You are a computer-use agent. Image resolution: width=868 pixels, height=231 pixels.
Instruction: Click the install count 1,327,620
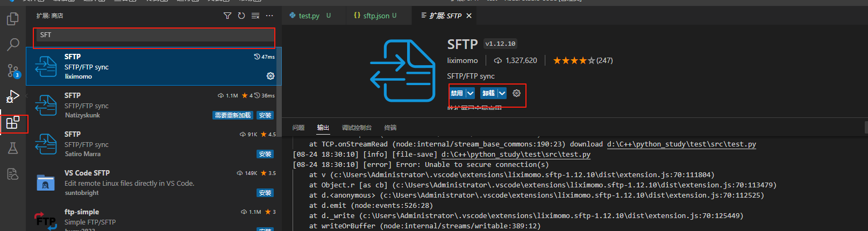[516, 60]
